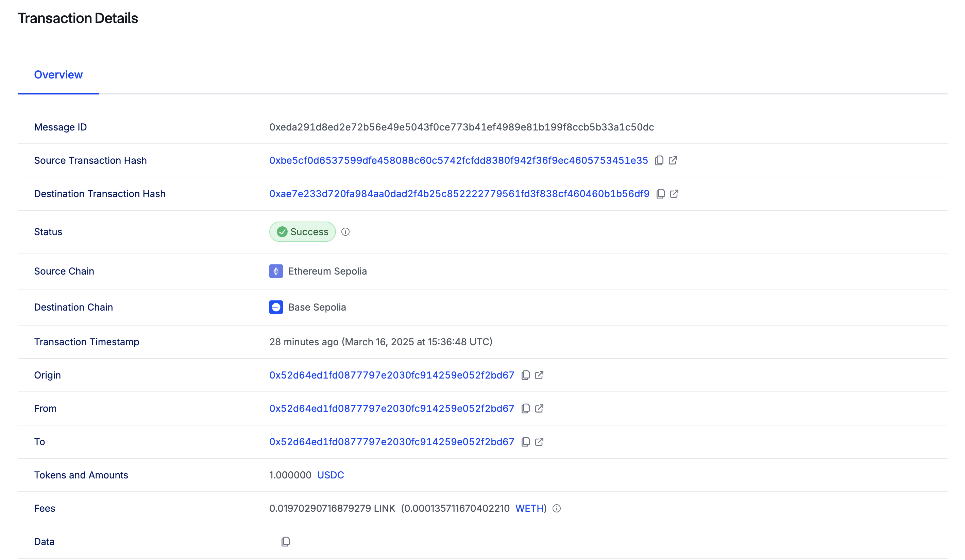Viewport: 965px width, 560px height.
Task: Click the WETH token link
Action: pyautogui.click(x=530, y=508)
